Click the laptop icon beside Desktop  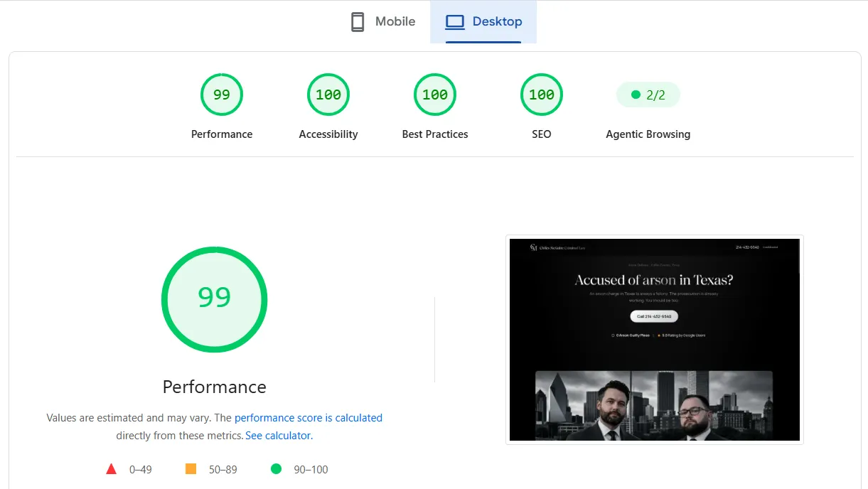[x=455, y=22]
